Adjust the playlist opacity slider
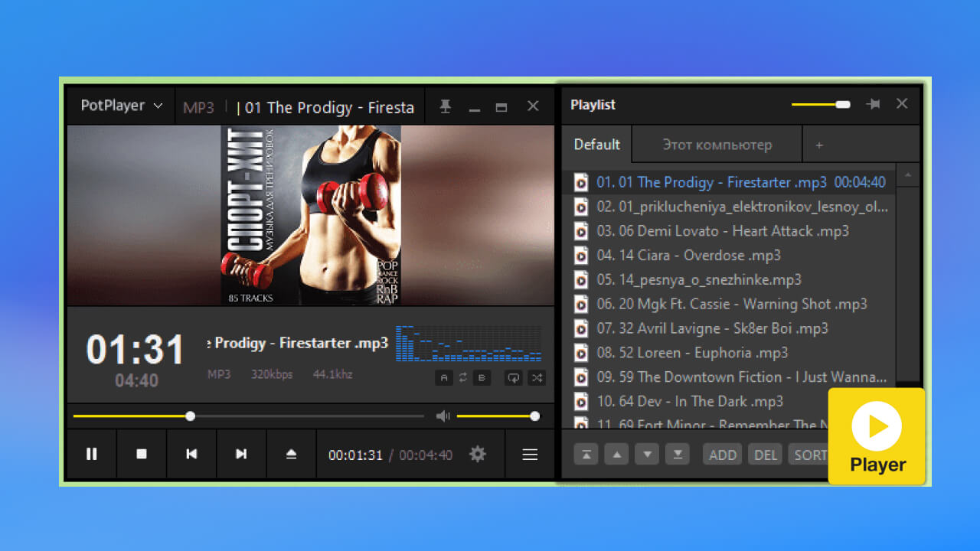 pyautogui.click(x=821, y=104)
